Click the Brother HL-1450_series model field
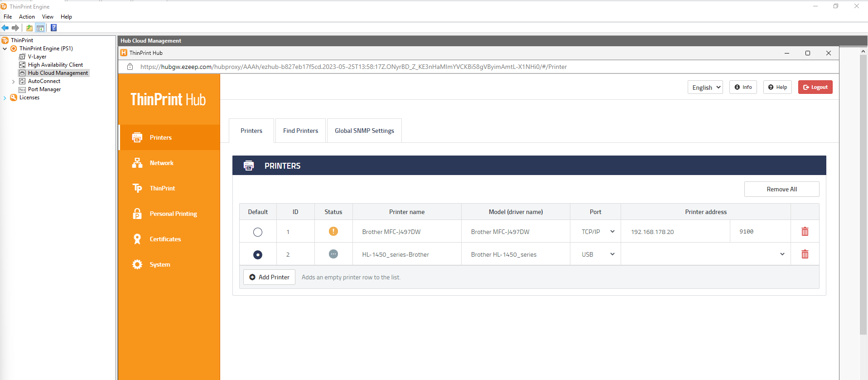The image size is (868, 380). point(516,254)
